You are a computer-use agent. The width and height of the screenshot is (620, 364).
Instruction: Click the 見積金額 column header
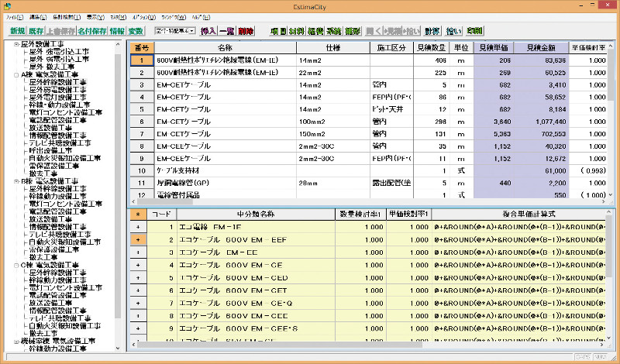(x=541, y=48)
